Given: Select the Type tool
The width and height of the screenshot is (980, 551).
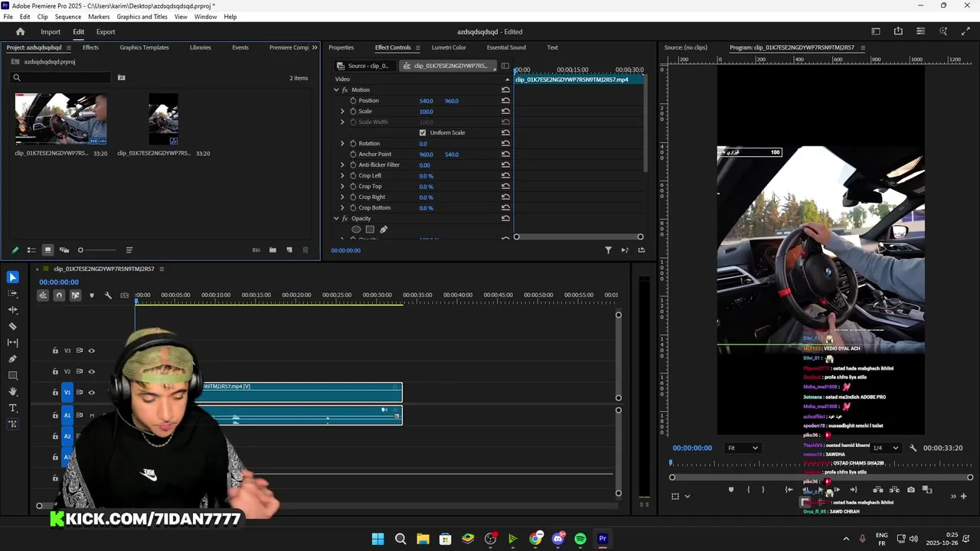Looking at the screenshot, I should tap(13, 408).
